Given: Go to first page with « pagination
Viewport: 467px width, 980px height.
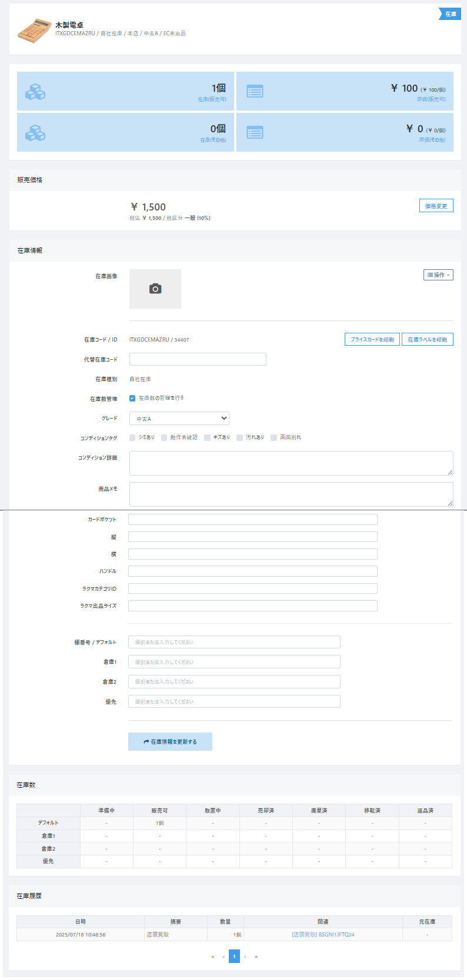Looking at the screenshot, I should [x=212, y=956].
